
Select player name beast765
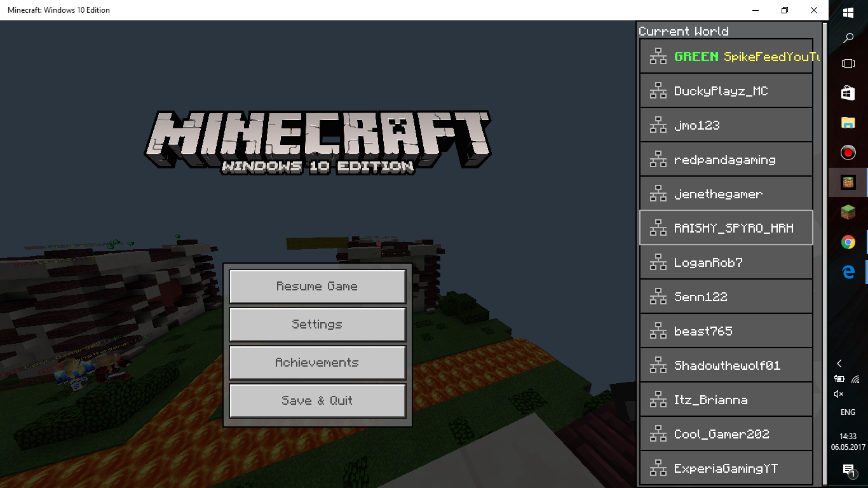click(703, 331)
